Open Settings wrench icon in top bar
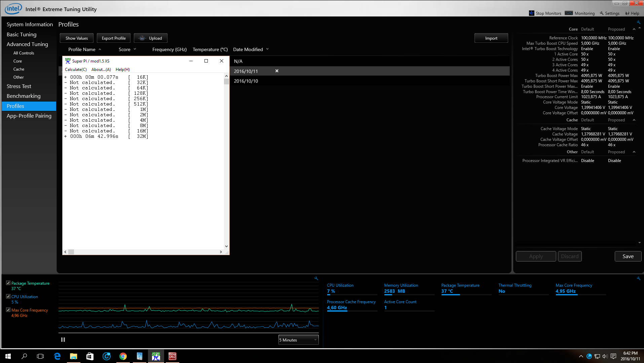The width and height of the screenshot is (644, 363). pyautogui.click(x=602, y=13)
